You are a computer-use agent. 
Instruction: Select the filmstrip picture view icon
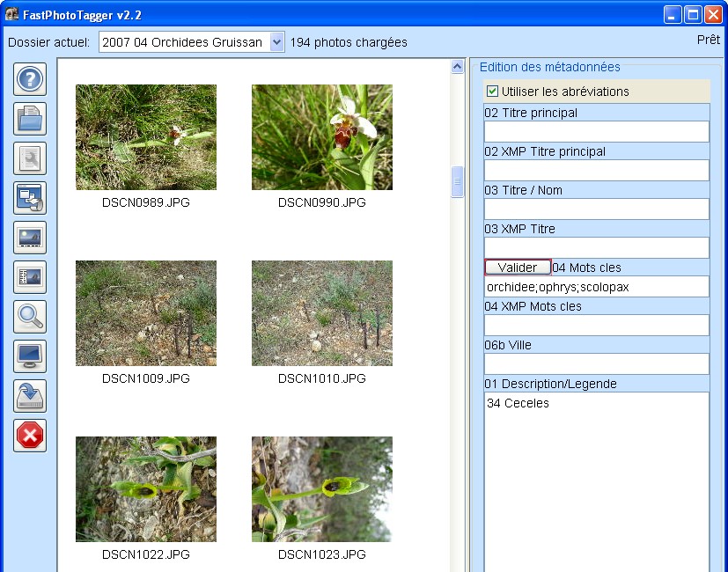pos(30,238)
